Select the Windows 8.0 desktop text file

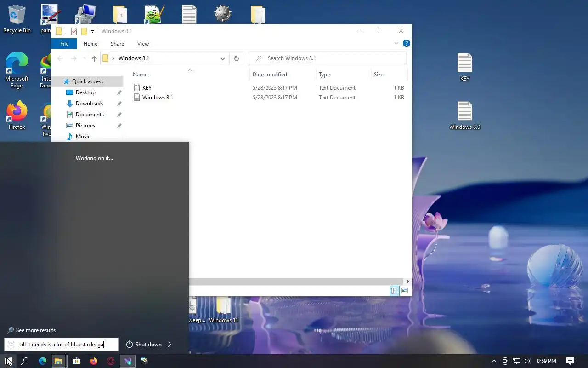pyautogui.click(x=464, y=115)
